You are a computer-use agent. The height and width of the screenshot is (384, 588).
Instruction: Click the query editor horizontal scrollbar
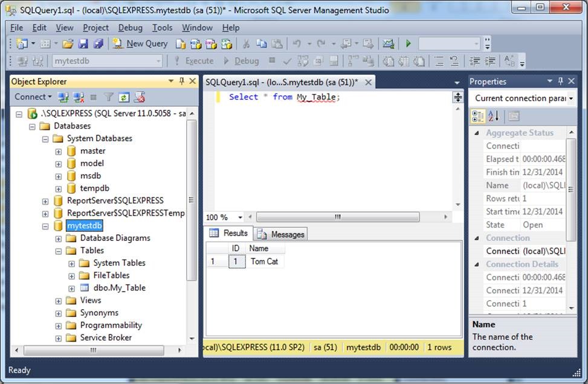(x=337, y=217)
